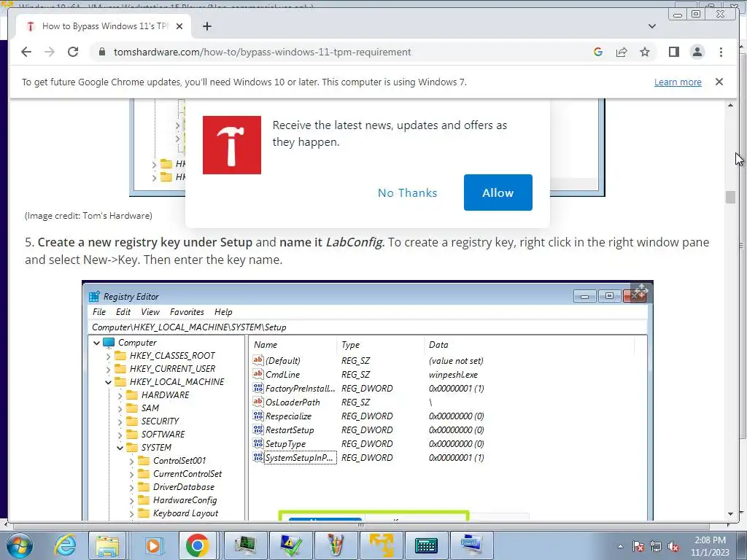This screenshot has width=747, height=560.
Task: Open the Chrome profile avatar menu
Action: pos(697,52)
